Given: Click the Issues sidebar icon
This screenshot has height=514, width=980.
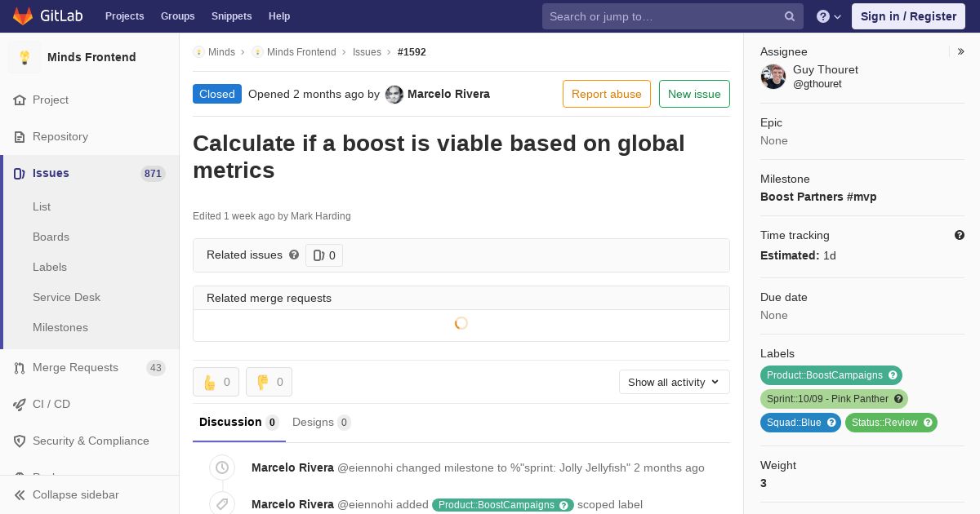Looking at the screenshot, I should 20,173.
